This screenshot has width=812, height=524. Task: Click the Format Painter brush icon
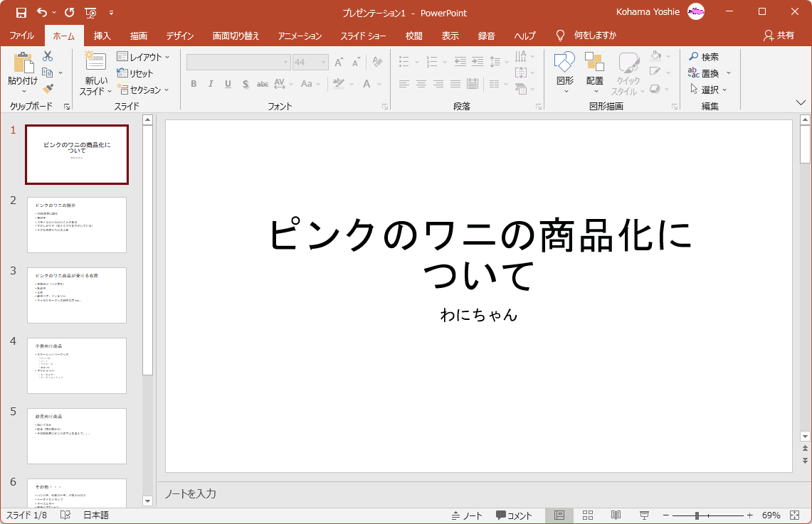[x=48, y=89]
